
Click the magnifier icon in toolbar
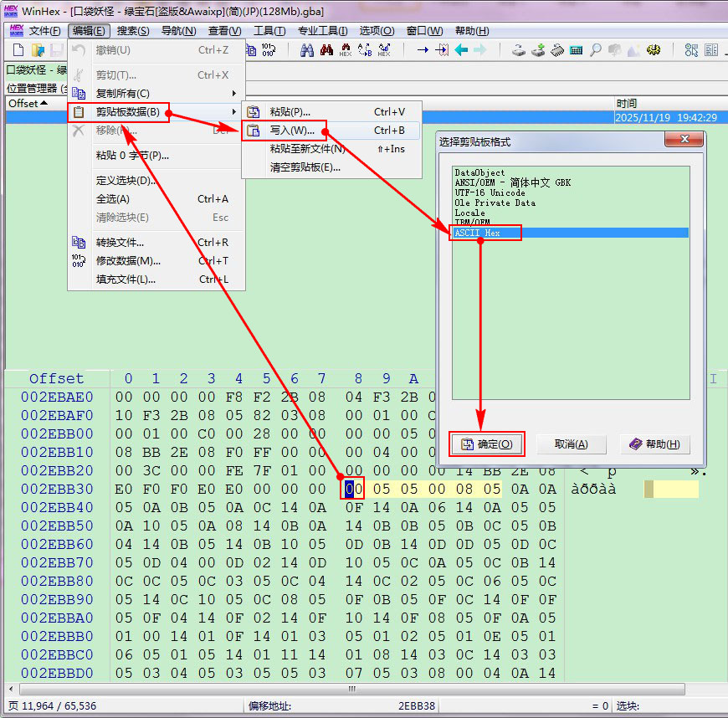(x=595, y=50)
